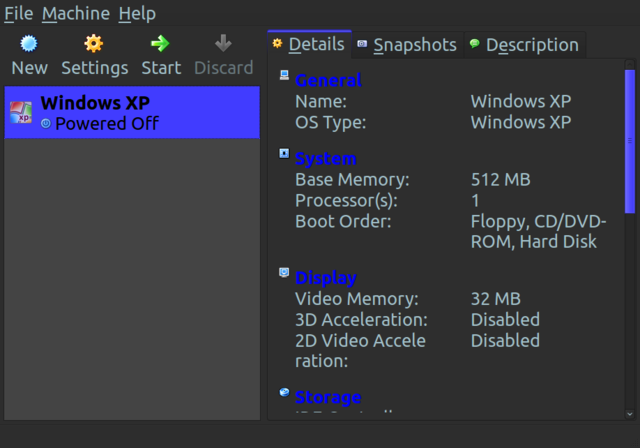Screen dimensions: 640x448
Task: Click the speech bubble icon on Description tab
Action: pyautogui.click(x=474, y=43)
